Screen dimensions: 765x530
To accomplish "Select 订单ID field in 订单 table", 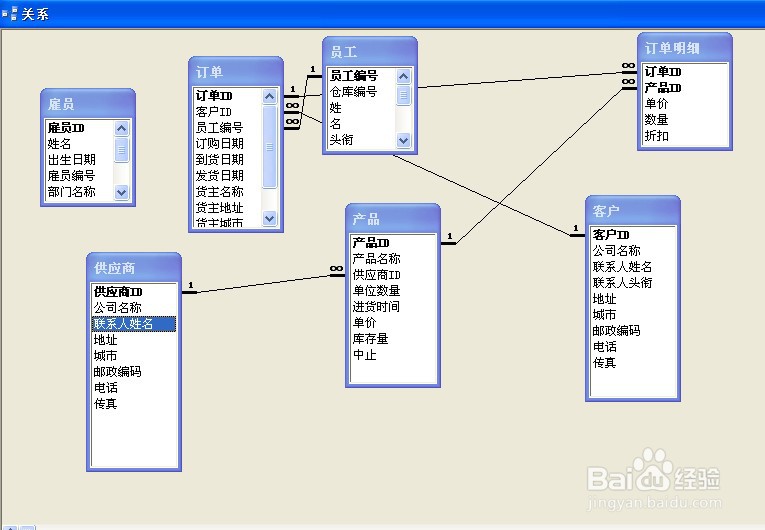I will coord(228,96).
